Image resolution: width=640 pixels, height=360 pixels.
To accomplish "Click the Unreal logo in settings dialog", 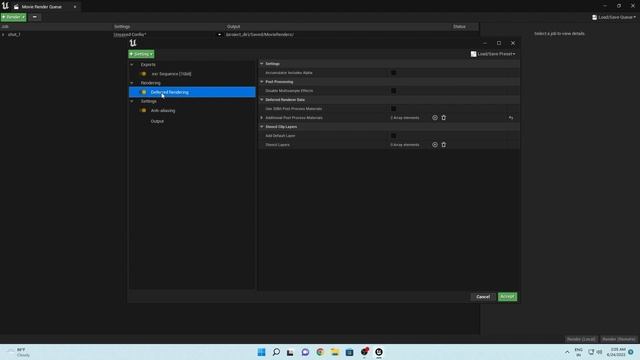I will [x=133, y=43].
